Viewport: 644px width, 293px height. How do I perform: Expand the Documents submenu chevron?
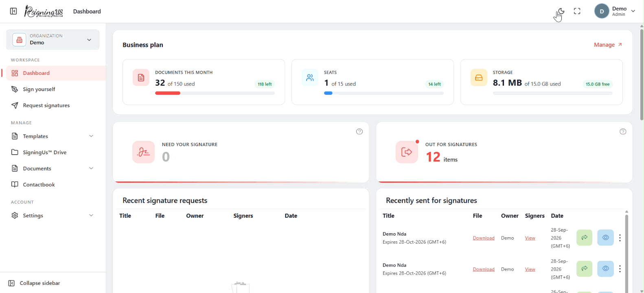(x=91, y=168)
